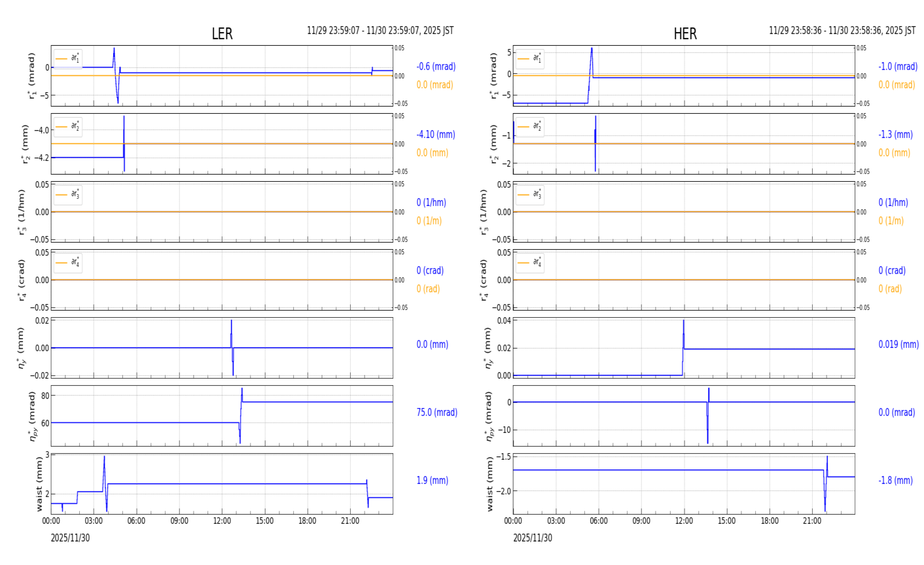924x565 pixels.
Task: Click the LER y-axis label r1* (mrad)
Action: [x=31, y=76]
